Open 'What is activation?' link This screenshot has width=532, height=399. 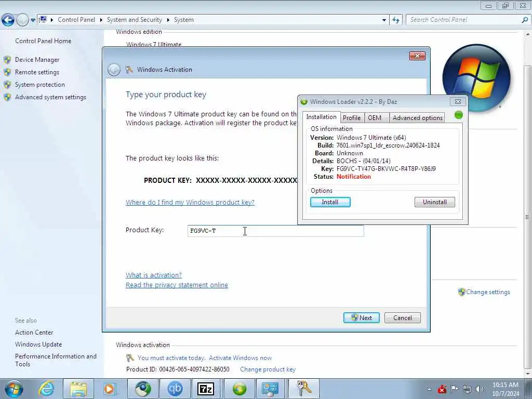click(154, 275)
